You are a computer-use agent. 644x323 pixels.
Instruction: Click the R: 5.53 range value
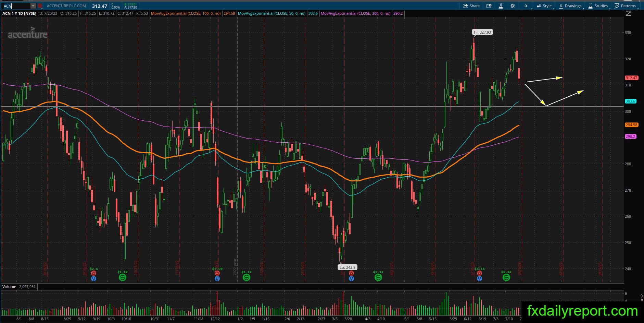click(x=142, y=13)
